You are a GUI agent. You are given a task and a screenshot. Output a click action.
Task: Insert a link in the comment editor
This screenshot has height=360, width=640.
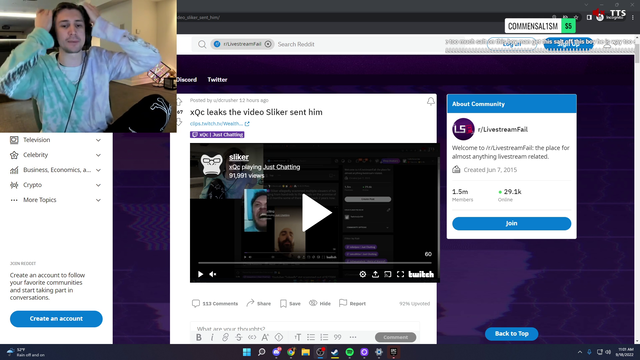(225, 337)
